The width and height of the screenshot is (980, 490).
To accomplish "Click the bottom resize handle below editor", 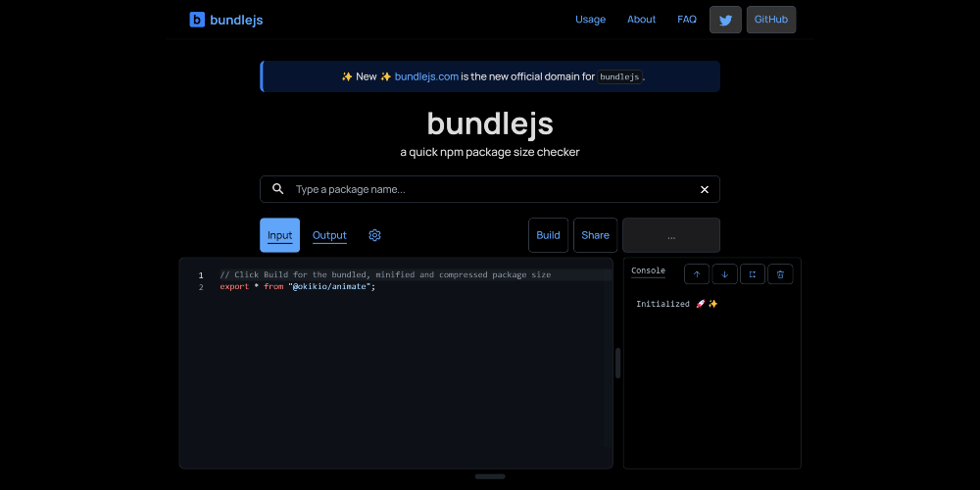I will pos(490,476).
